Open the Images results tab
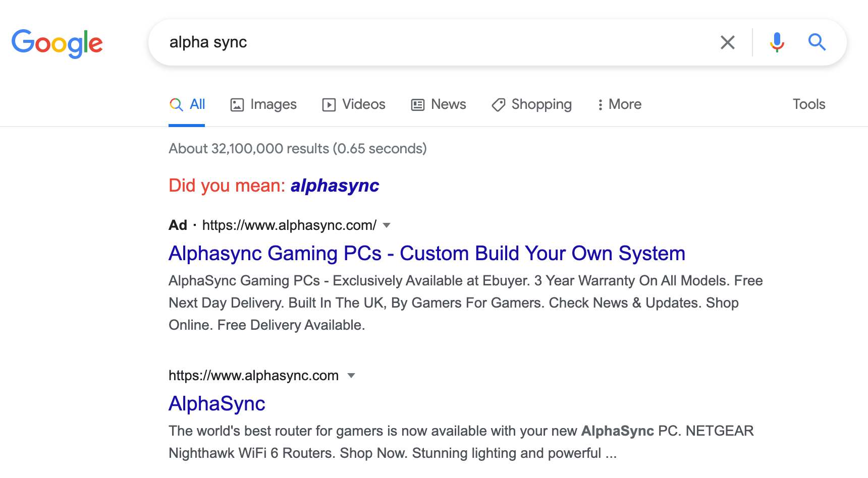This screenshot has width=868, height=478. point(263,104)
